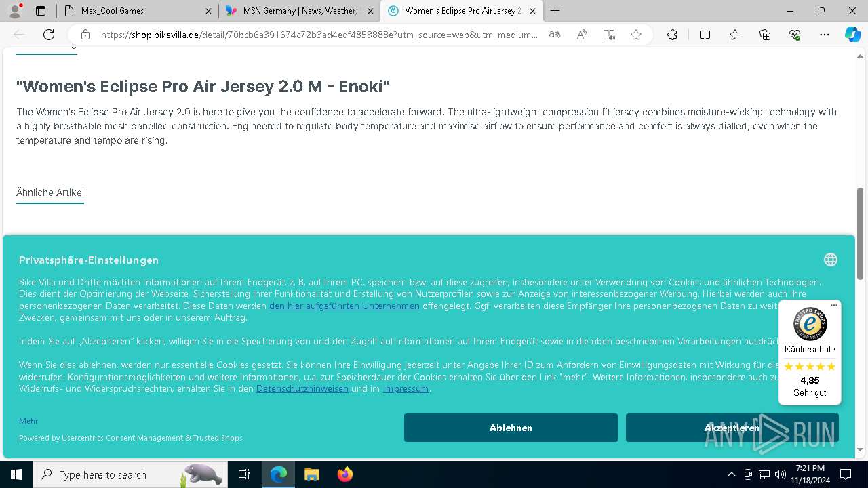The width and height of the screenshot is (868, 488).
Task: Click the bikevilla URL address bar
Action: (x=319, y=35)
